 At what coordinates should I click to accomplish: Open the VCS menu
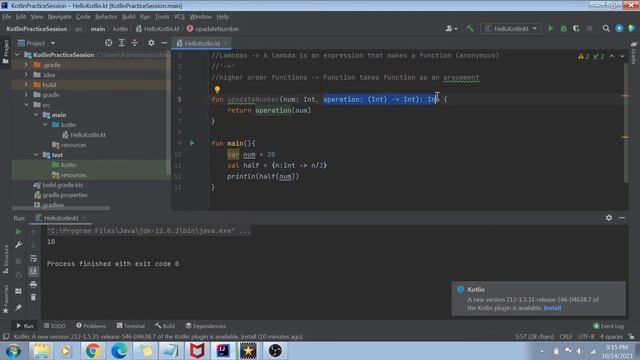click(x=179, y=17)
